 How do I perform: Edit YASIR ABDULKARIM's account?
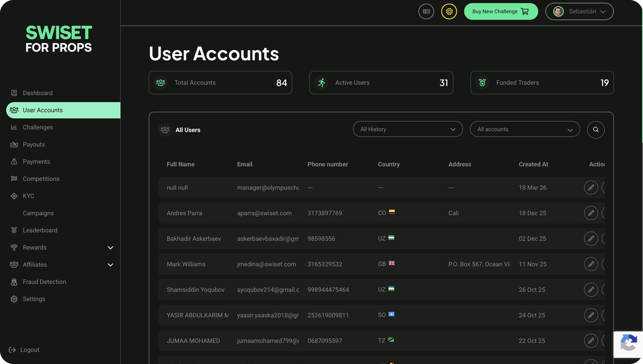coord(591,315)
